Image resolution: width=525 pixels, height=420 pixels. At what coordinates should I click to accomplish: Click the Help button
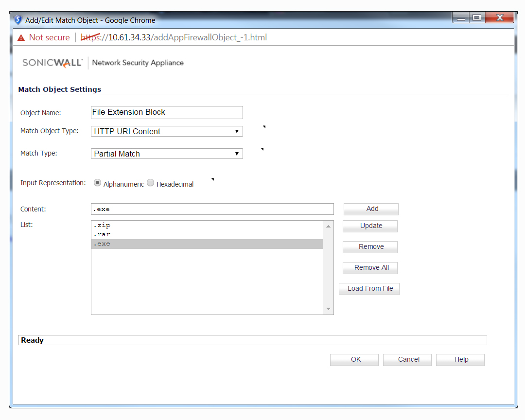point(460,360)
